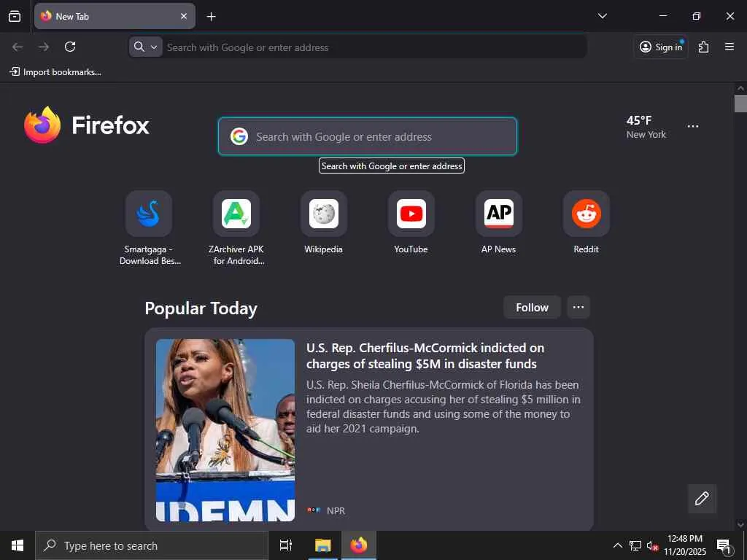The height and width of the screenshot is (560, 747).
Task: Click the page scrollbar thumb
Action: pyautogui.click(x=740, y=104)
